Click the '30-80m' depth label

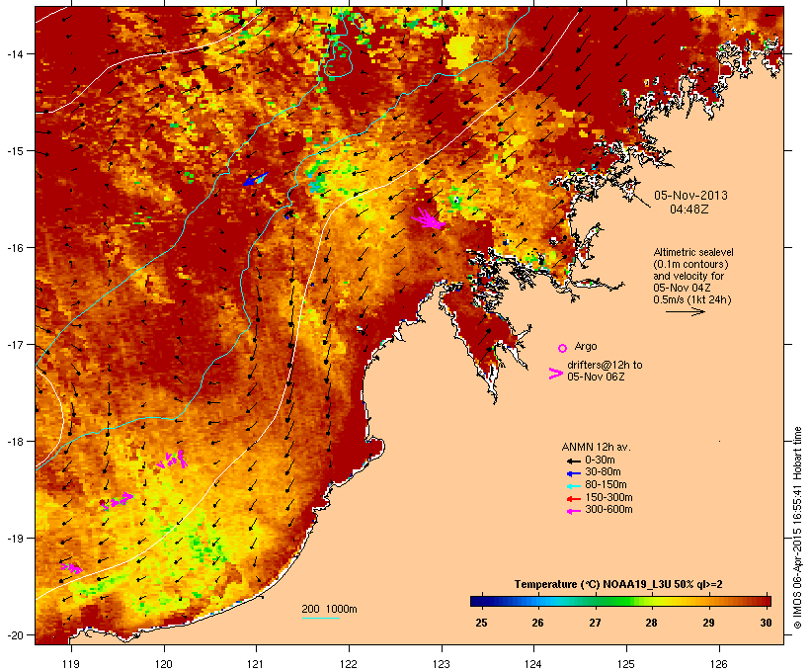coord(603,472)
